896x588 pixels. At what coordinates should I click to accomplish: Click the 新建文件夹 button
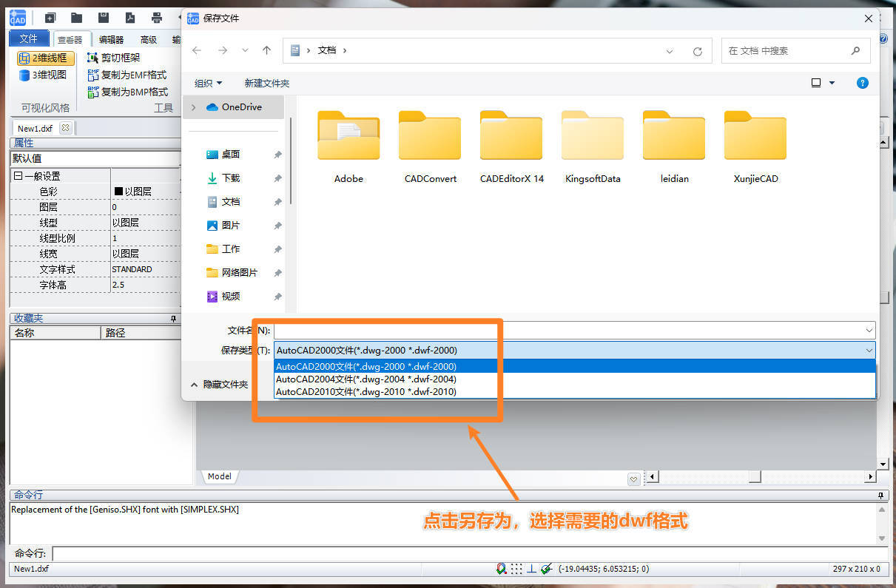[267, 83]
